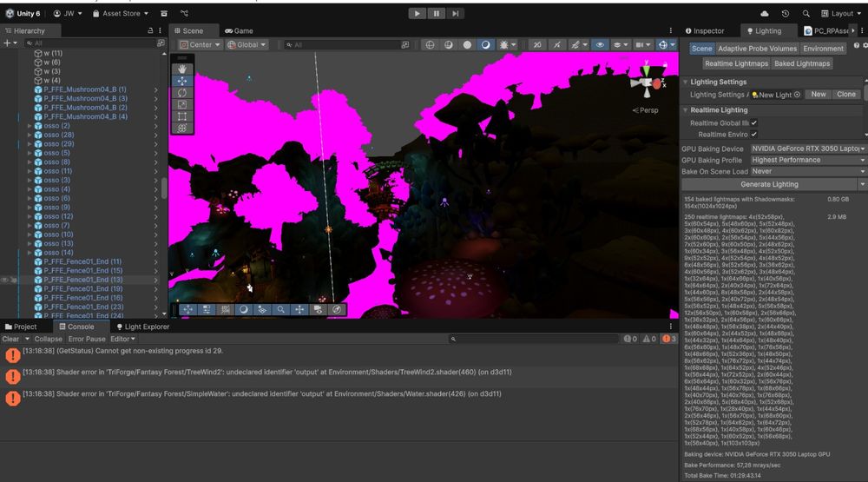Switch to the Project tab

tap(21, 327)
